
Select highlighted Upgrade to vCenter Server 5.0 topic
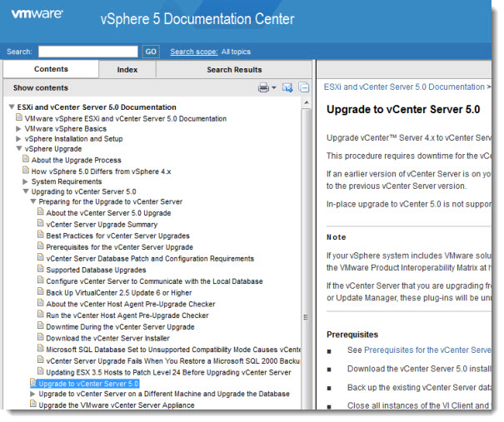pyautogui.click(x=89, y=385)
